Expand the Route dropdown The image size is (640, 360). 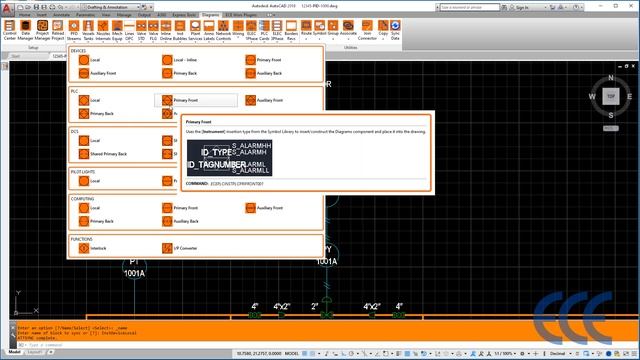tap(306, 38)
